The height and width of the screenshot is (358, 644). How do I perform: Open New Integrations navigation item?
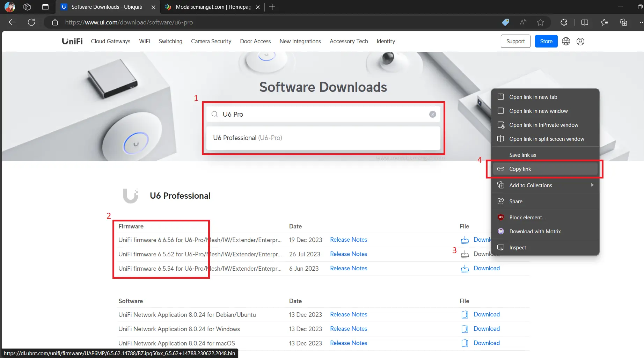(300, 41)
